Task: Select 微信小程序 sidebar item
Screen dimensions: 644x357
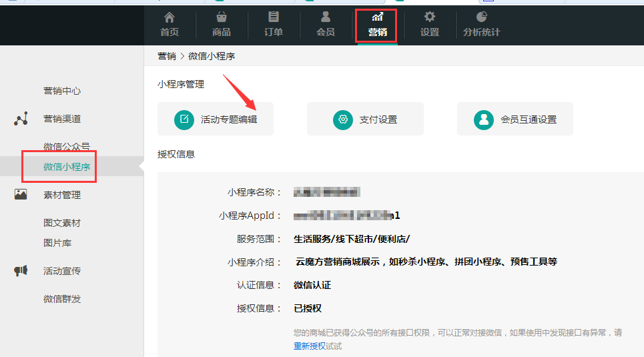Action: [67, 167]
